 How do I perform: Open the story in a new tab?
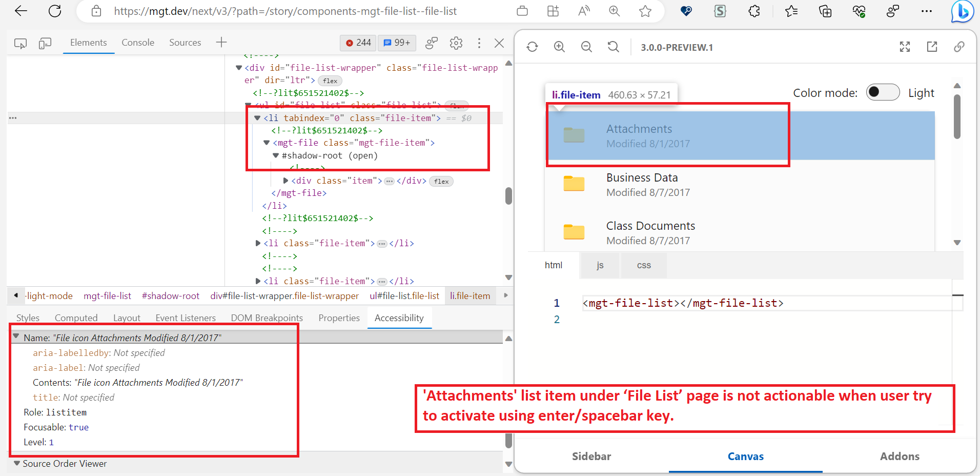point(932,47)
